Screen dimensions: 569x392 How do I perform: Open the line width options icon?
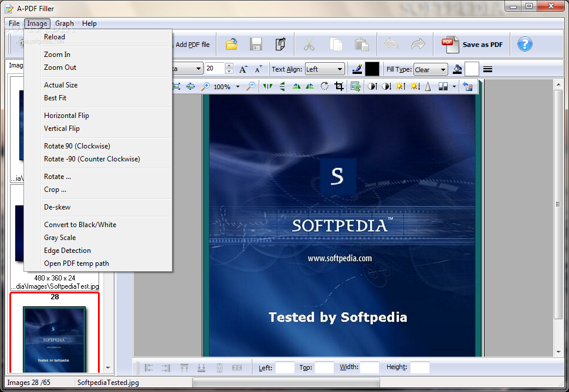pos(487,69)
